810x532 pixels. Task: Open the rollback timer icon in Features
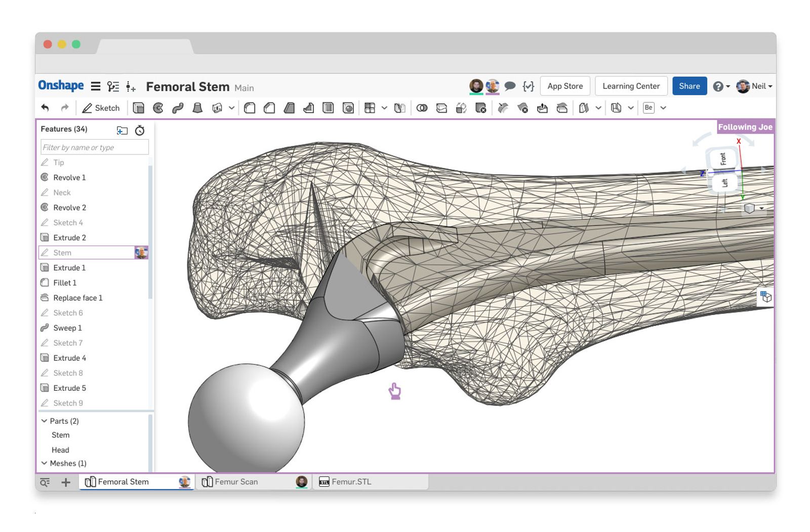point(140,131)
